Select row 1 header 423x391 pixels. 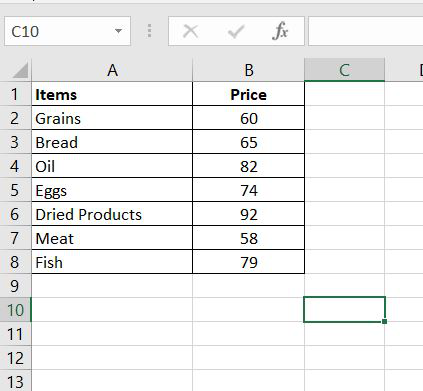pyautogui.click(x=15, y=94)
